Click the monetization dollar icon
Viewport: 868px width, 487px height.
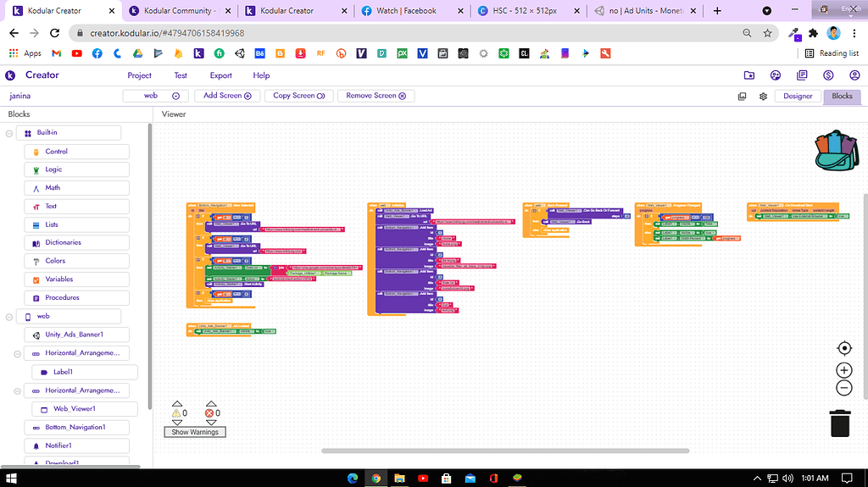[828, 75]
